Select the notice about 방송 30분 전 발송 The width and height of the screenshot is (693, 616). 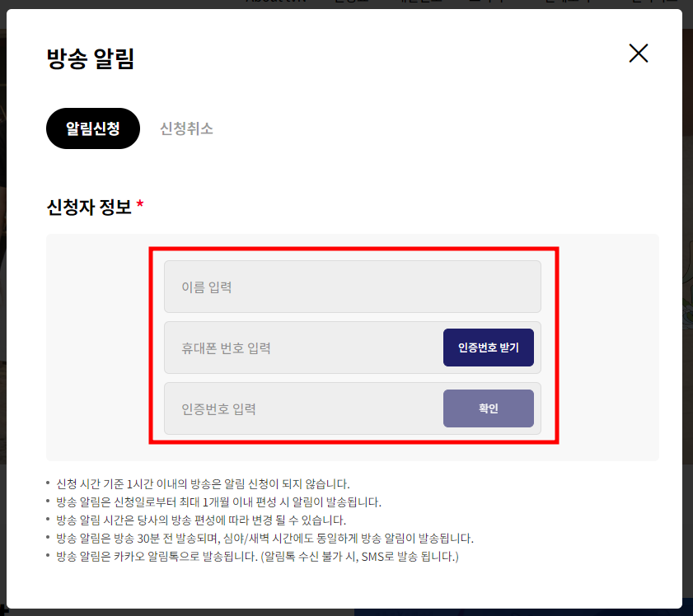(265, 539)
